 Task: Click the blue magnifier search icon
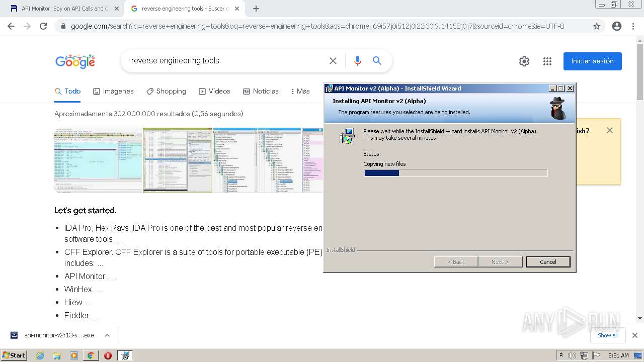(377, 61)
